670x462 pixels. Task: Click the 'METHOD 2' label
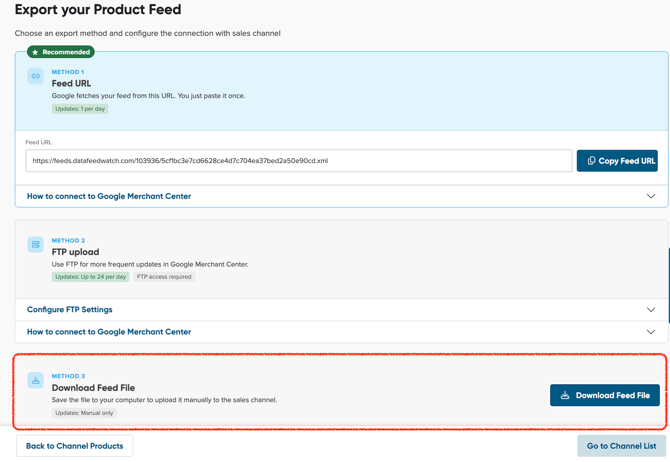click(x=68, y=240)
